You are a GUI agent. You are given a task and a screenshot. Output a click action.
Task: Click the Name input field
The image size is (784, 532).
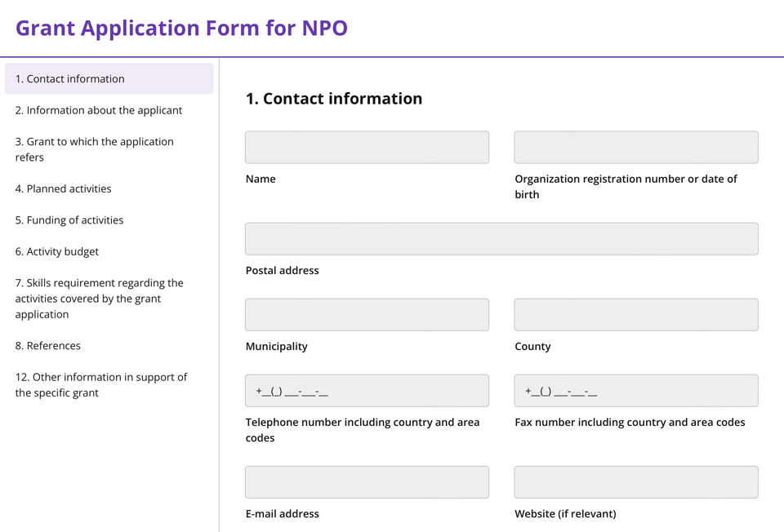click(x=367, y=148)
